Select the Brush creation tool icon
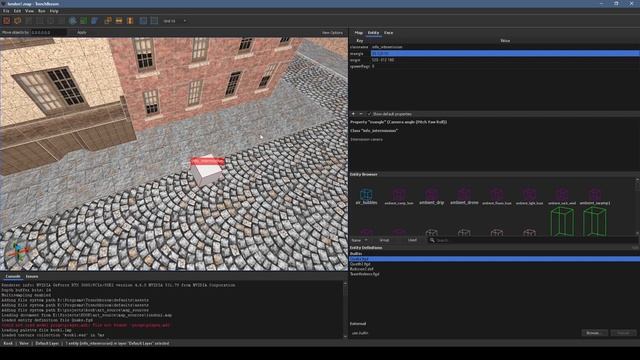The height and width of the screenshot is (360, 640). click(18, 21)
